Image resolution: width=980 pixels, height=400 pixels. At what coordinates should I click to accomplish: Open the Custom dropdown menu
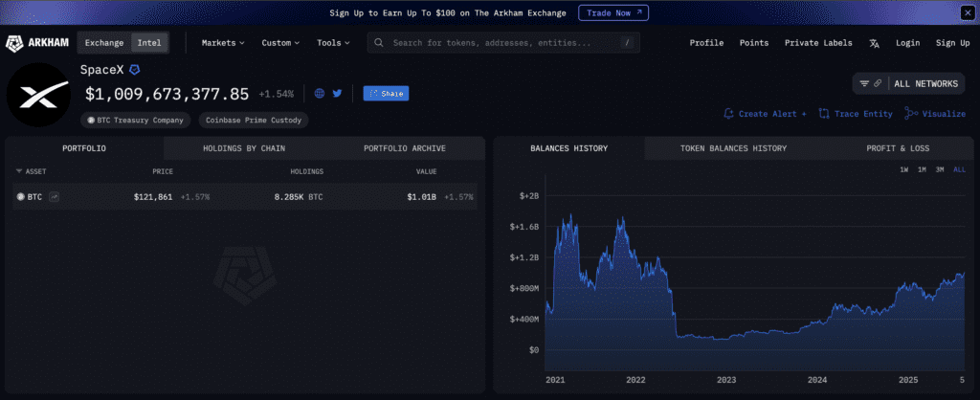click(x=280, y=43)
